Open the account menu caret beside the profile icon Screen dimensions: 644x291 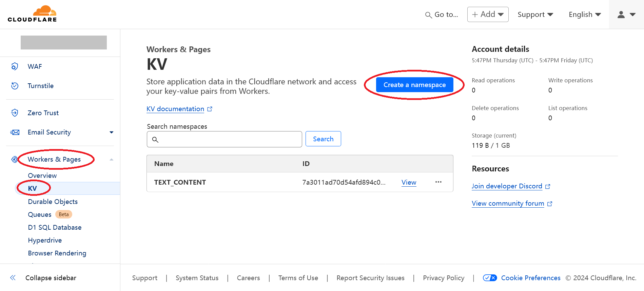coord(632,15)
